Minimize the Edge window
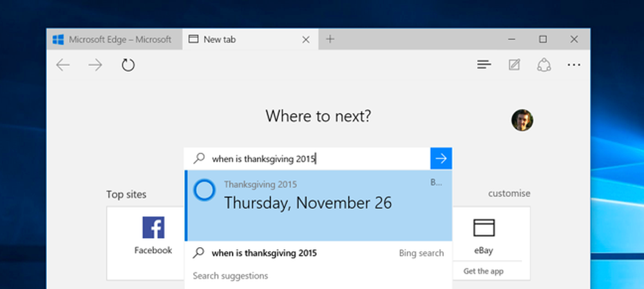The height and width of the screenshot is (289, 644). click(x=512, y=39)
